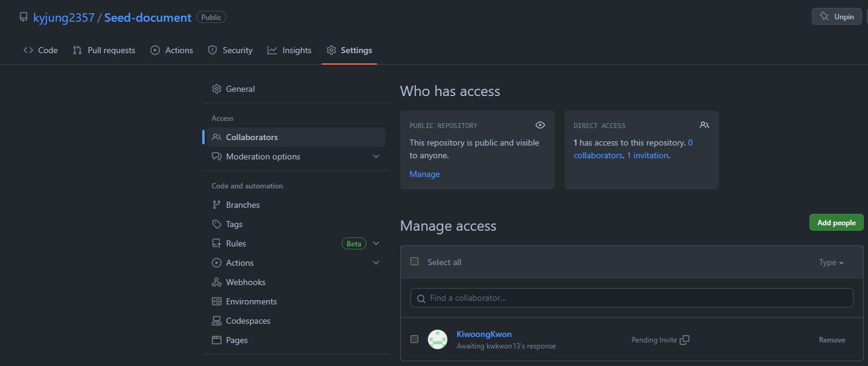This screenshot has width=868, height=366.
Task: Select Collaborators in the sidebar
Action: point(296,137)
